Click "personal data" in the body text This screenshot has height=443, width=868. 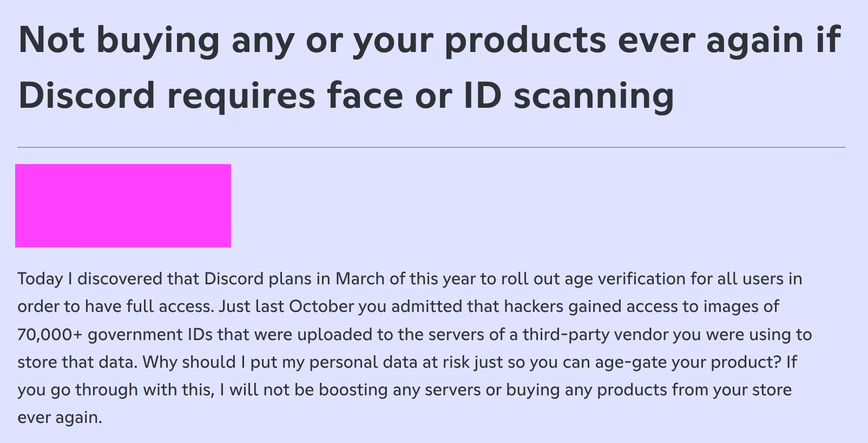(365, 362)
